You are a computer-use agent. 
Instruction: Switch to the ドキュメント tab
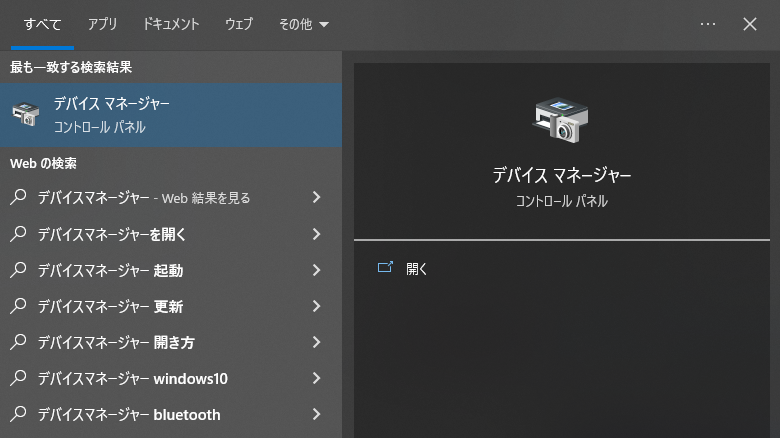(171, 24)
